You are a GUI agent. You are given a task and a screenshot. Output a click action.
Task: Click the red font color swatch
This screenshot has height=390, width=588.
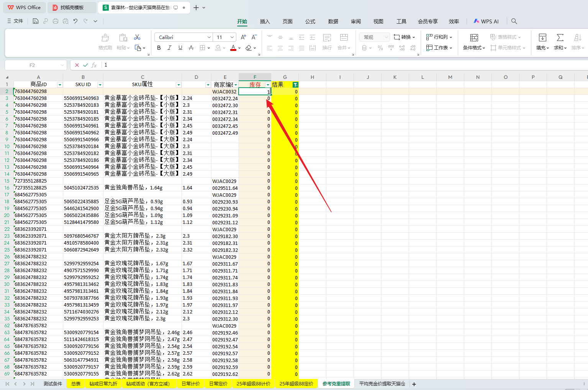click(x=233, y=48)
